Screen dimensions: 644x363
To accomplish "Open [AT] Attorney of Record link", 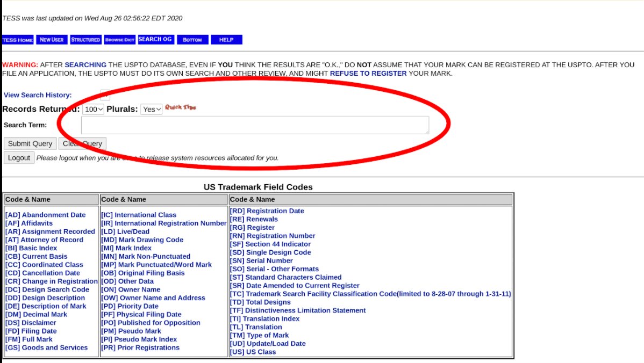I will [44, 239].
